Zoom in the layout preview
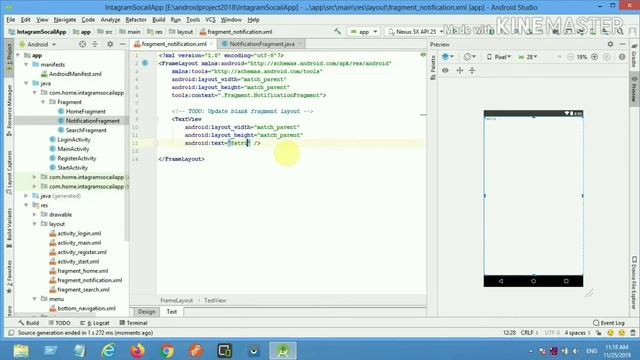Image resolution: width=640 pixels, height=360 pixels. pyautogui.click(x=595, y=57)
